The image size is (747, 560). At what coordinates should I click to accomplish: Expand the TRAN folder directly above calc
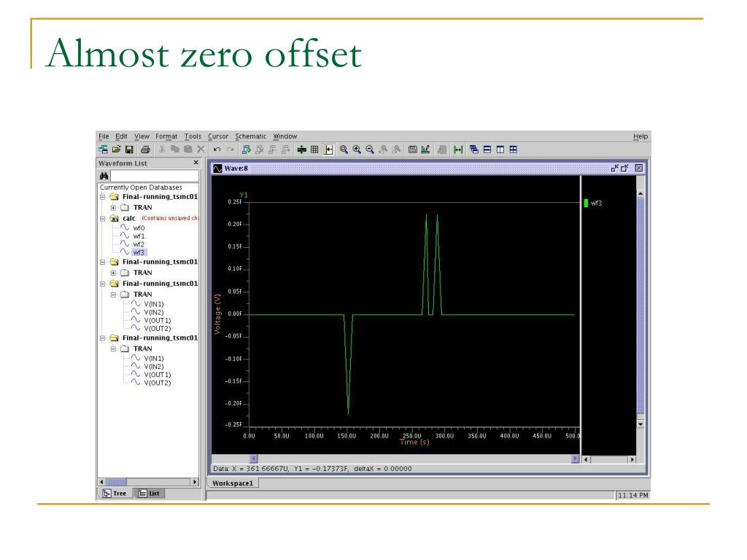[x=113, y=208]
